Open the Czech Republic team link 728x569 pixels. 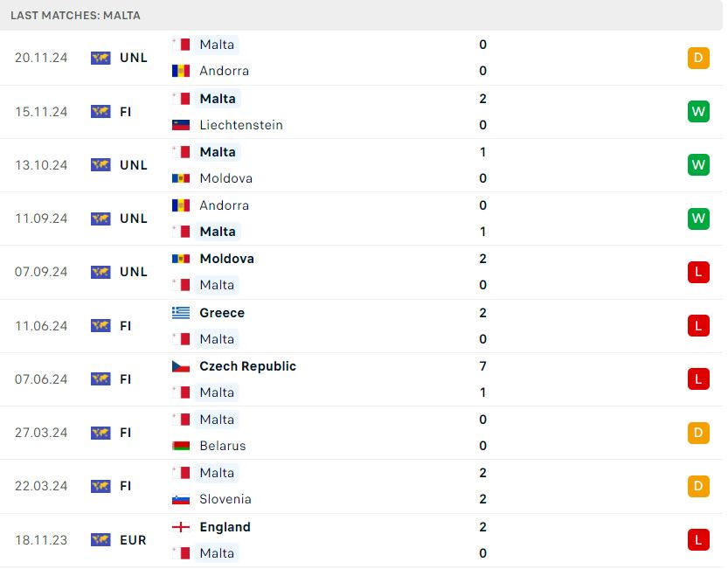pos(247,366)
